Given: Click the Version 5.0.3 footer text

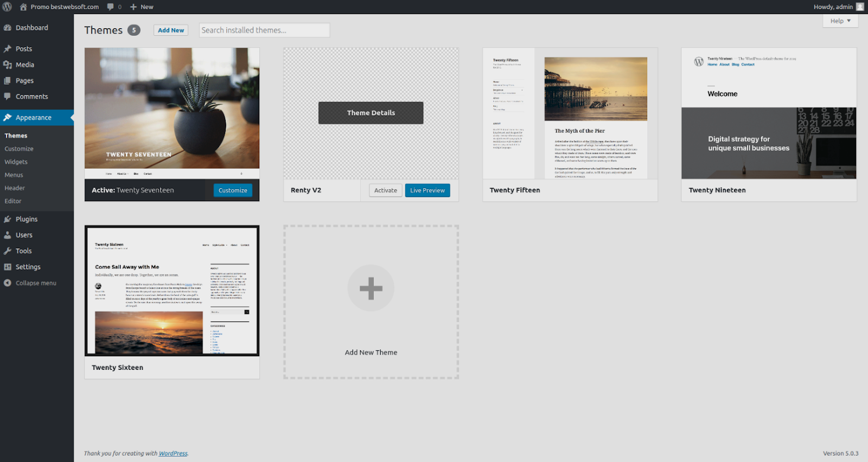Looking at the screenshot, I should point(840,453).
